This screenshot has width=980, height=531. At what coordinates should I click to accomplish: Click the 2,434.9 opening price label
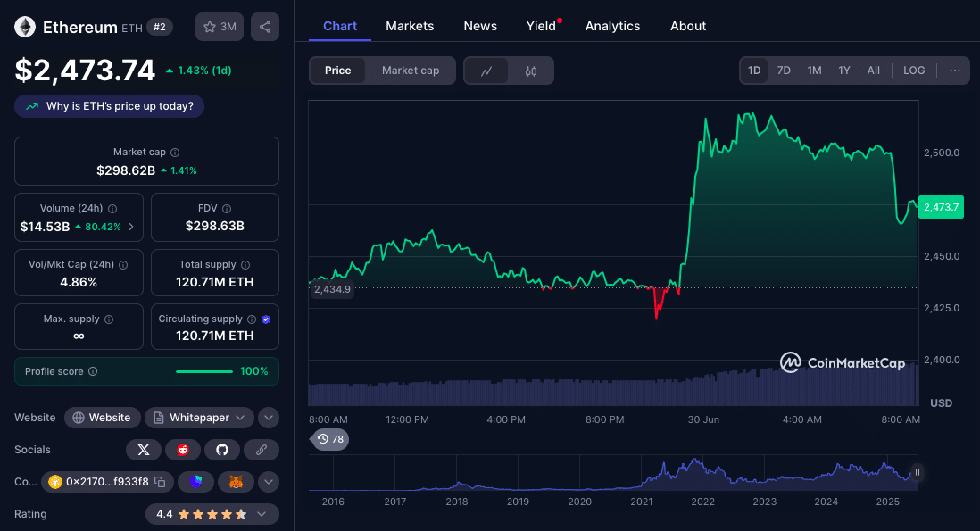coord(332,289)
